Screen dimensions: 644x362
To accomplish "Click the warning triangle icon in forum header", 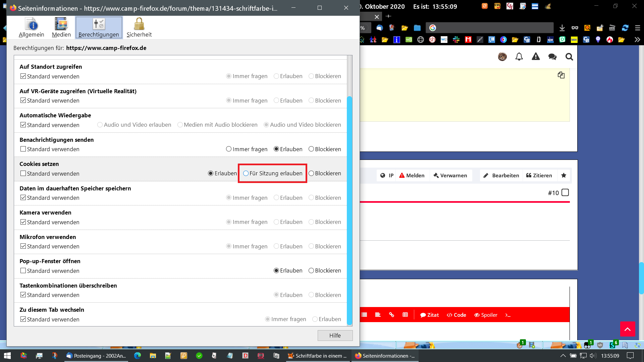I will [536, 57].
